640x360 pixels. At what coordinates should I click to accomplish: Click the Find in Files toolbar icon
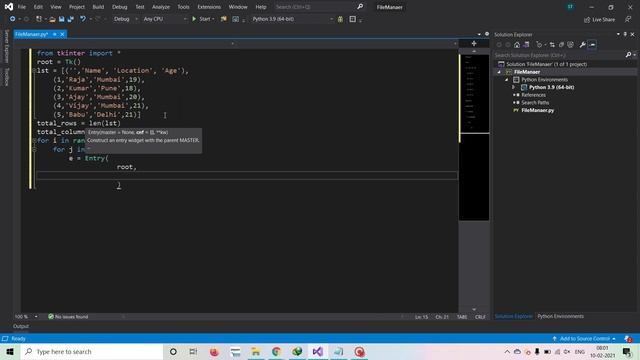pos(224,19)
